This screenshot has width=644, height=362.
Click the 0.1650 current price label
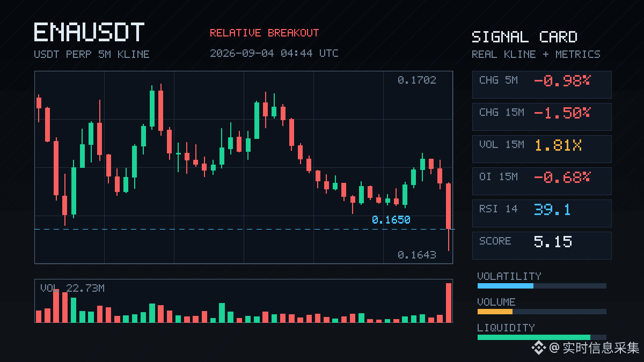tap(391, 220)
